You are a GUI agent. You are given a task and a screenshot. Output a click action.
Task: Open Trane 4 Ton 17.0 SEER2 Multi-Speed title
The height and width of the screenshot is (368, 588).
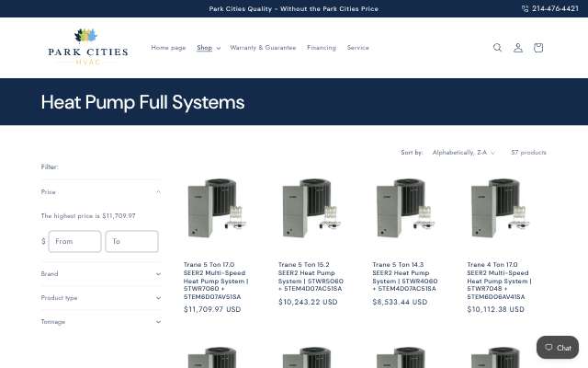click(x=499, y=281)
